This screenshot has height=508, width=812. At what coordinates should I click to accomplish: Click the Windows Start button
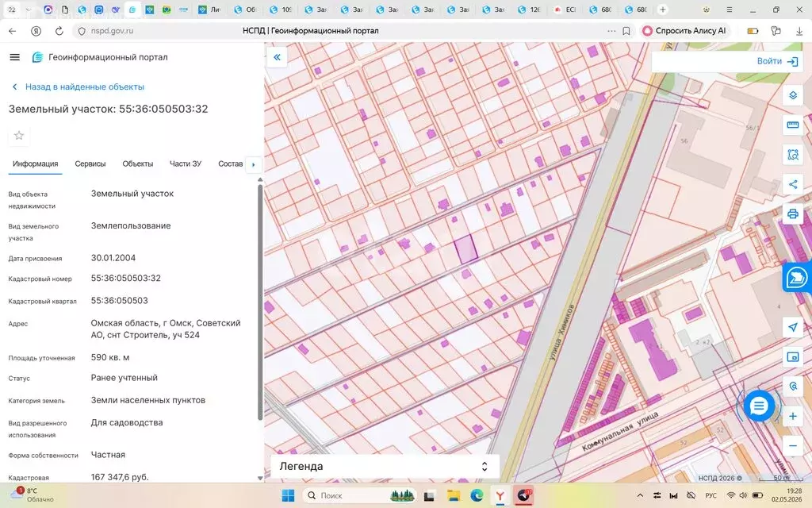pyautogui.click(x=289, y=495)
